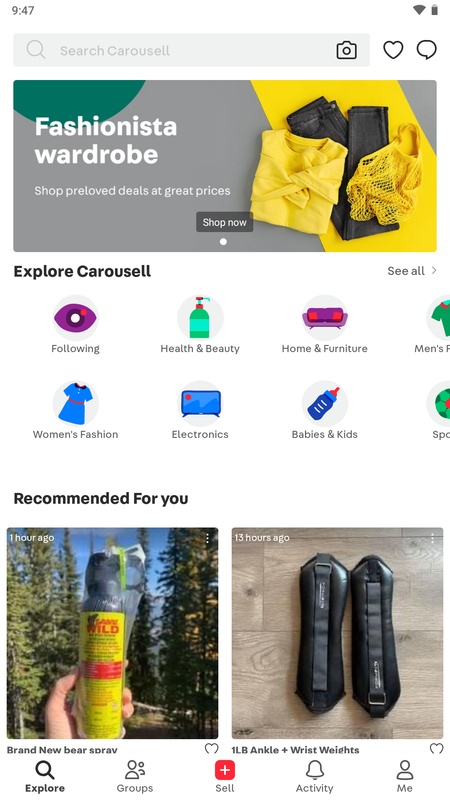450x800 pixels.
Task: Open the Following eye icon
Action: pos(76,318)
